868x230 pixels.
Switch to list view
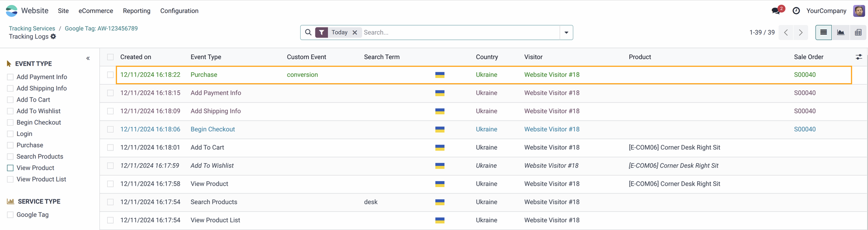[x=824, y=33]
